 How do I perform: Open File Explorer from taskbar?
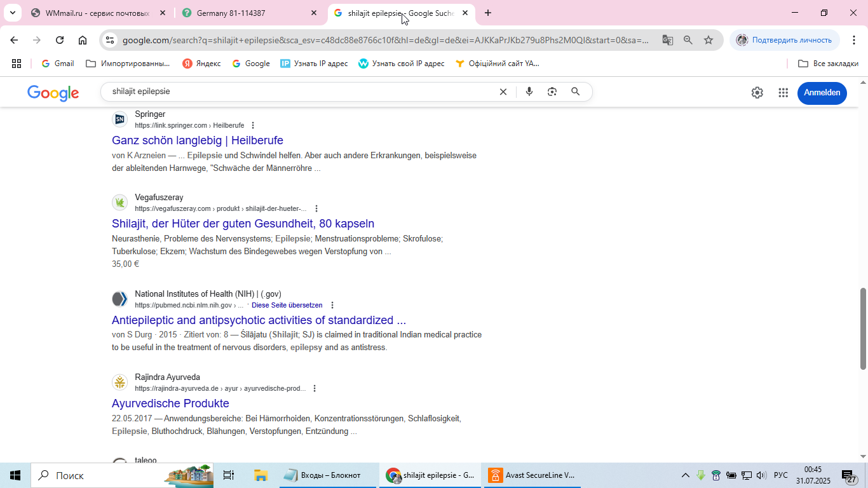click(261, 475)
